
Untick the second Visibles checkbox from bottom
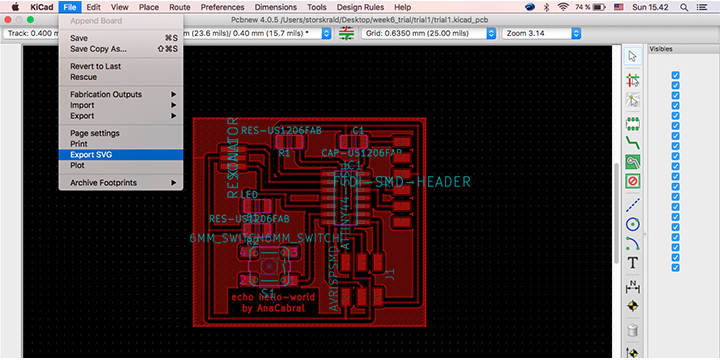675,257
